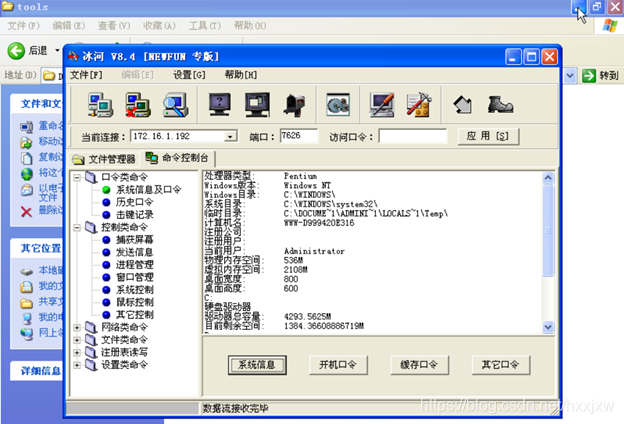Click the gear upgrade toolbar icon
Viewport: 624px width, 424px height.
(338, 105)
